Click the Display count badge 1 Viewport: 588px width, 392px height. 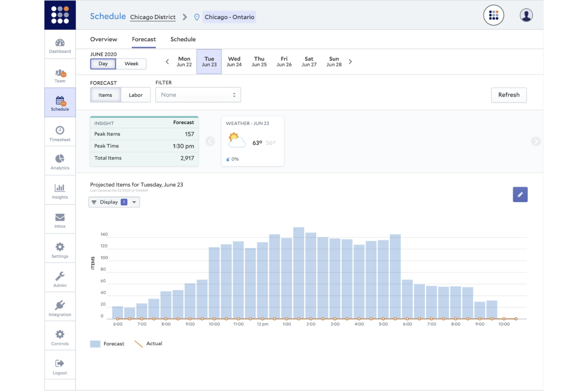124,202
